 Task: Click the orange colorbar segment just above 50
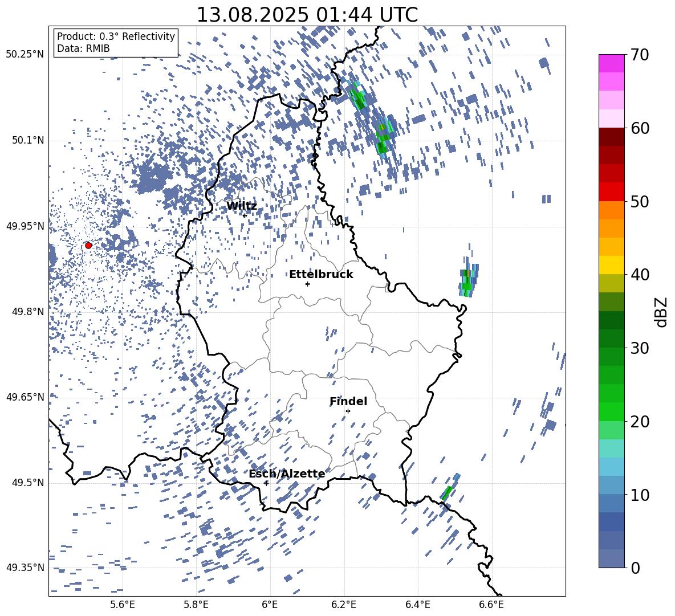coord(611,210)
